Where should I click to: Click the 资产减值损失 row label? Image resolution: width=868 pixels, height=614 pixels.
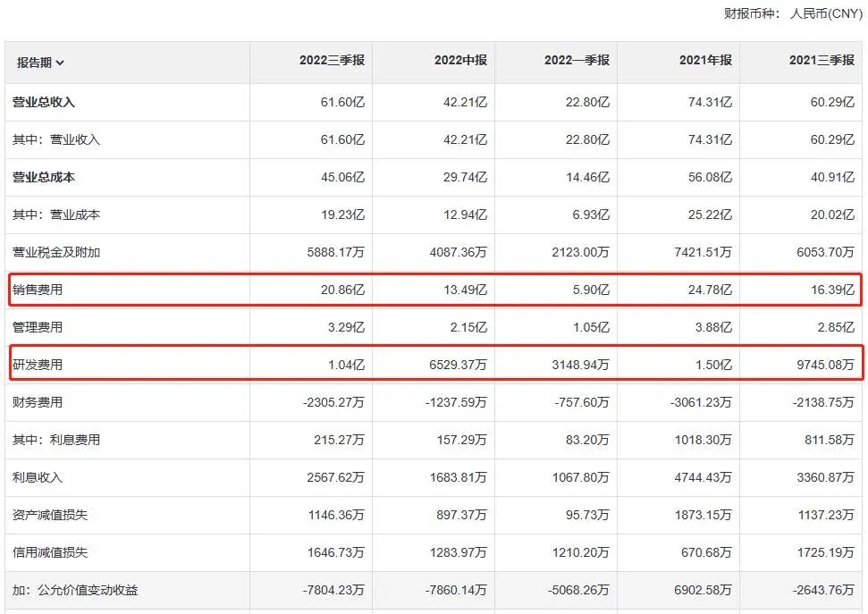coord(50,515)
